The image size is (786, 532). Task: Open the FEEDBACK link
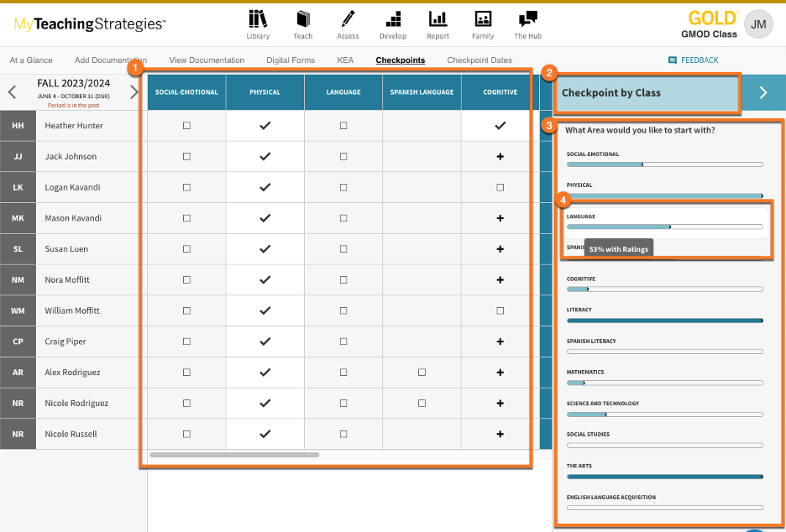(693, 60)
